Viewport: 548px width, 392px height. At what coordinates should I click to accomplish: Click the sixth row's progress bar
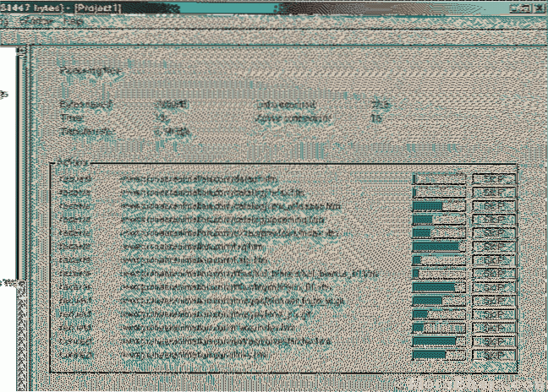[439, 246]
